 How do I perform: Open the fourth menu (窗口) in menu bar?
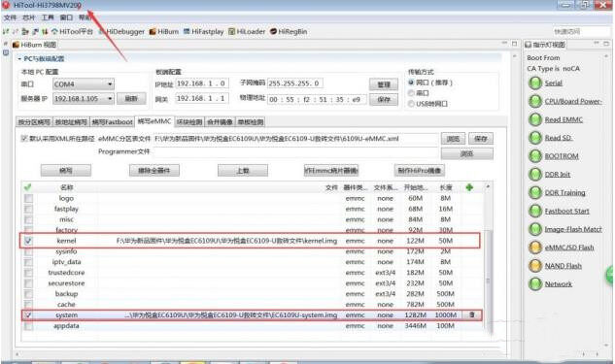click(x=66, y=17)
